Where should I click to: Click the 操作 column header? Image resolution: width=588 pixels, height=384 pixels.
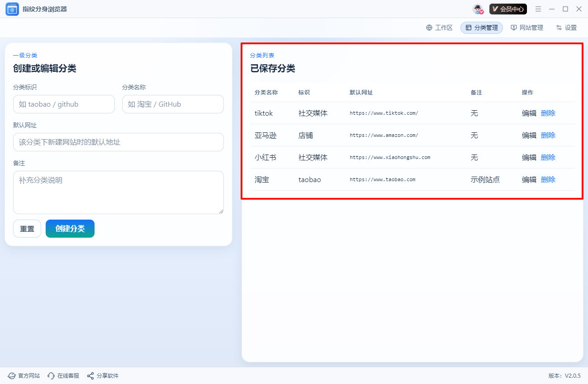[x=528, y=92]
